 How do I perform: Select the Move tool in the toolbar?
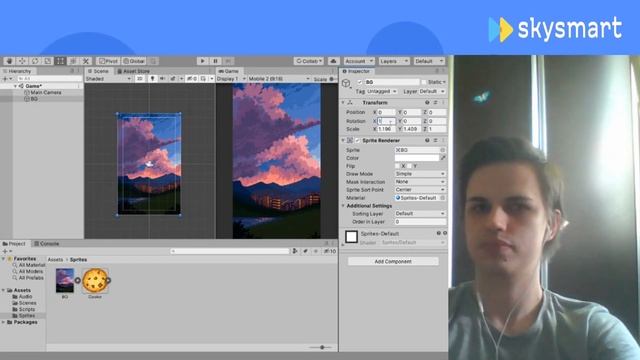[22, 61]
